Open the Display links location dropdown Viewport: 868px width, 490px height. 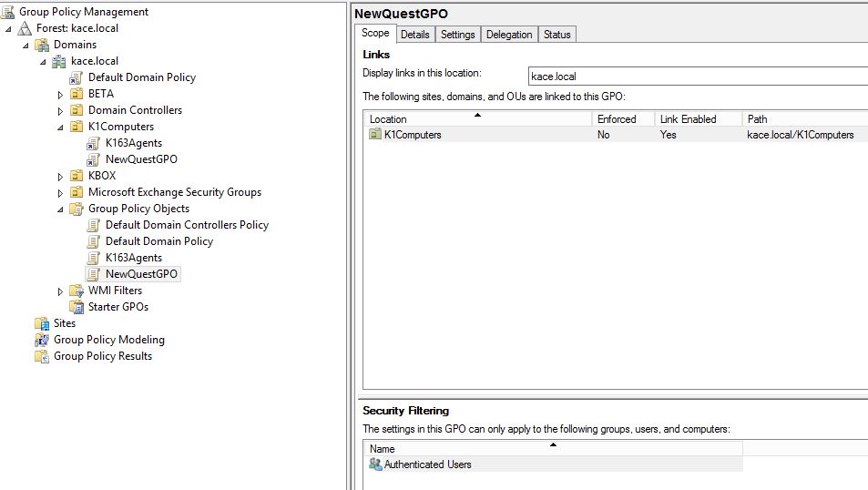pyautogui.click(x=698, y=77)
